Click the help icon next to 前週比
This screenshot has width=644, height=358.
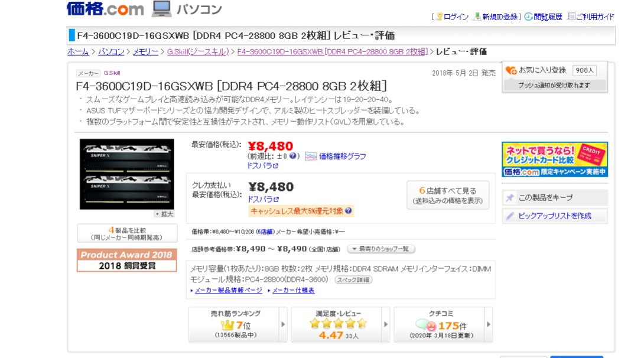[x=292, y=156]
